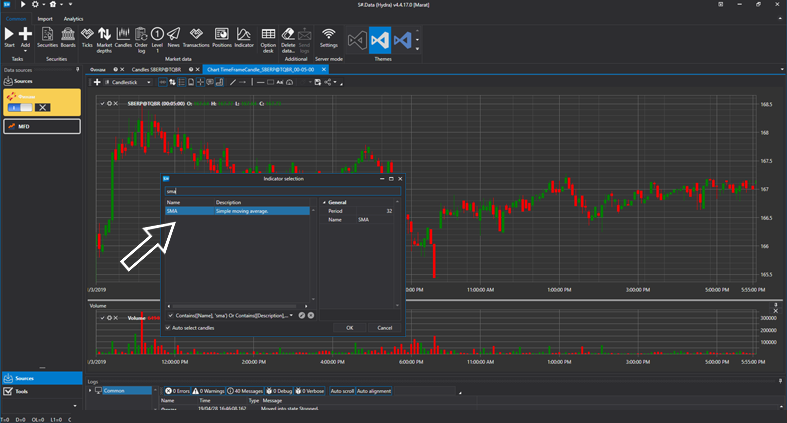
Task: Click Cancel in Indicator selection dialog
Action: tap(384, 327)
